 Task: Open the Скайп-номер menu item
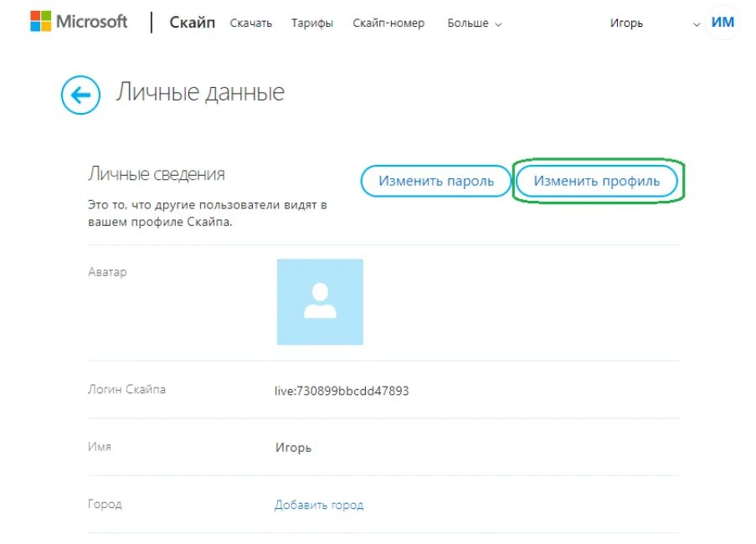point(388,23)
